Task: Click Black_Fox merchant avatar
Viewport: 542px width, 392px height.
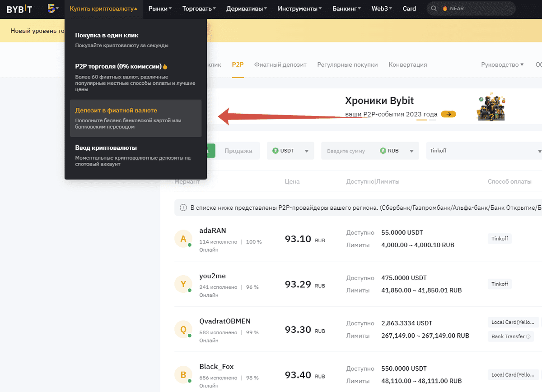Action: (183, 374)
